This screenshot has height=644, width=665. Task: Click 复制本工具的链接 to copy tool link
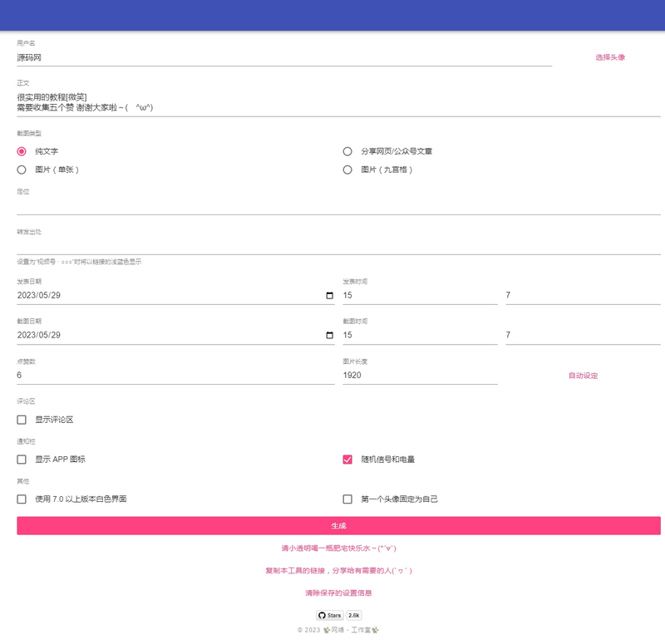[332, 570]
